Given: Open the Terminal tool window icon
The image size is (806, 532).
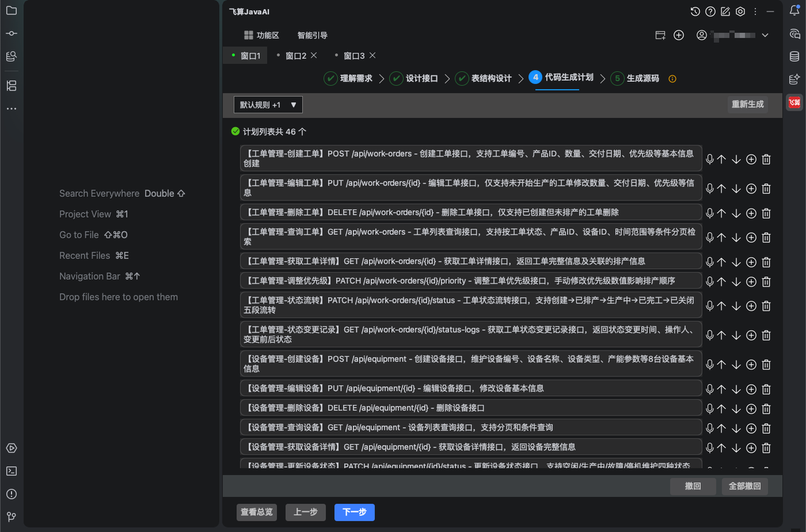Looking at the screenshot, I should point(11,471).
